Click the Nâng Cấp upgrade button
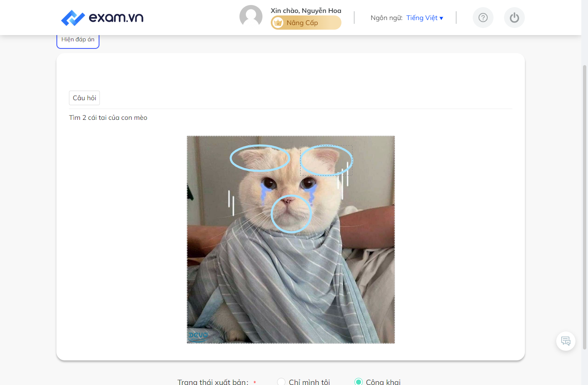The image size is (588, 385). [306, 23]
